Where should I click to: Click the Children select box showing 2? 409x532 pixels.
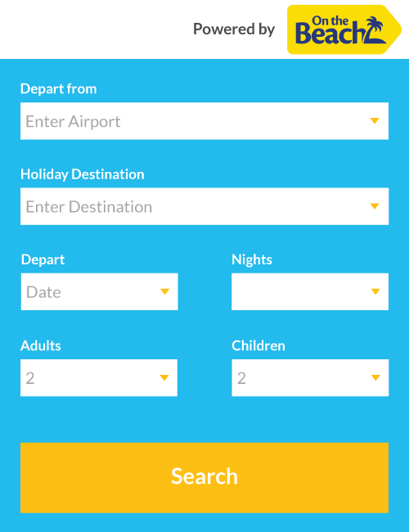click(310, 377)
